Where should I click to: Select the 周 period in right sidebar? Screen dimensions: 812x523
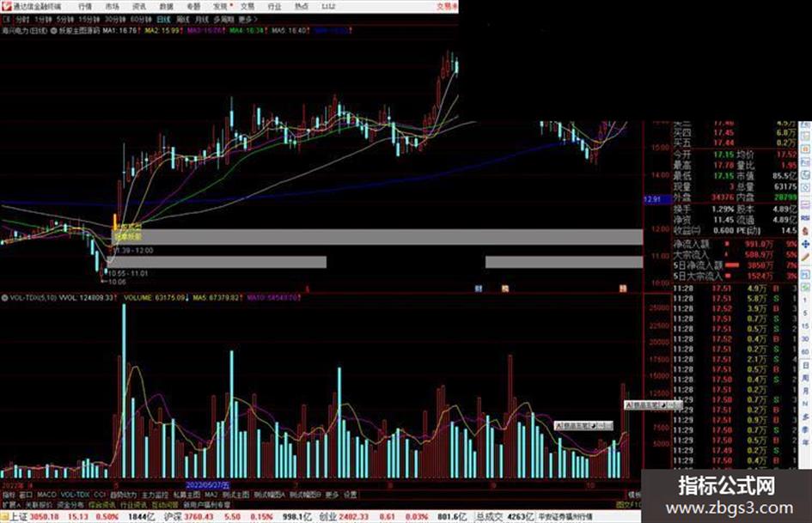click(x=805, y=379)
